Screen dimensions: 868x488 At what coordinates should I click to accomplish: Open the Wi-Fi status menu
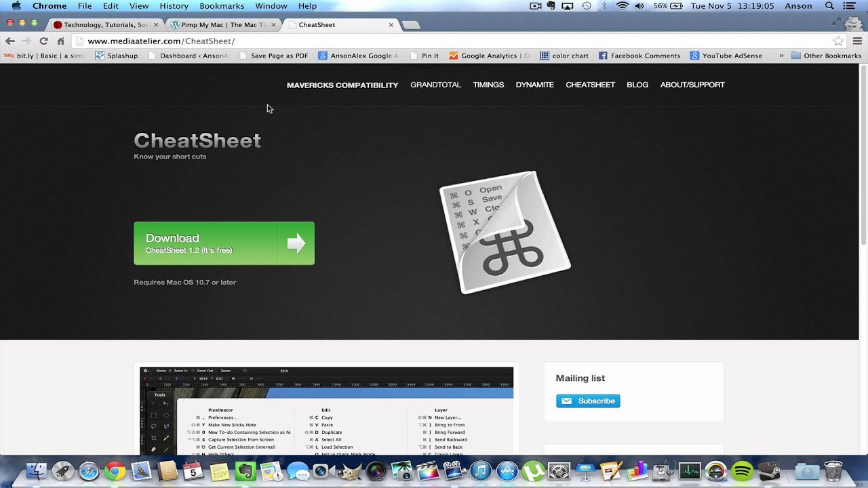tap(623, 6)
